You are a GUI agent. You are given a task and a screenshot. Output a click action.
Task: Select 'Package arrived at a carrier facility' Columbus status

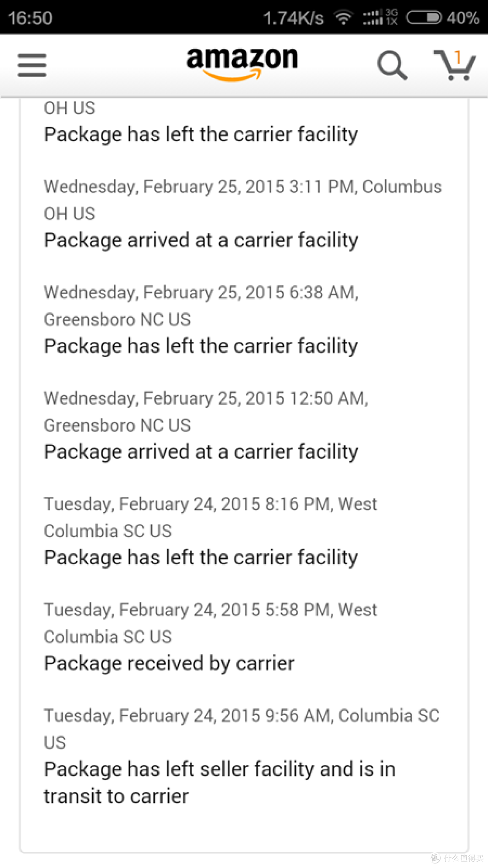[x=201, y=240]
